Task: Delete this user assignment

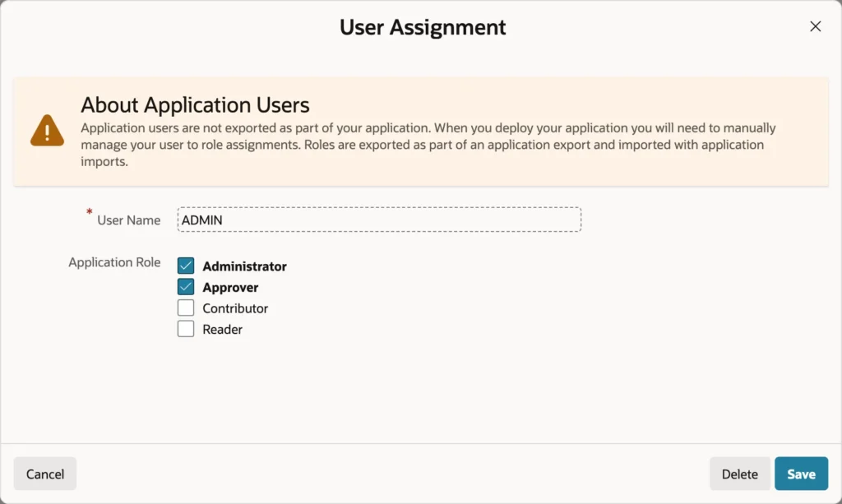Action: pos(739,474)
